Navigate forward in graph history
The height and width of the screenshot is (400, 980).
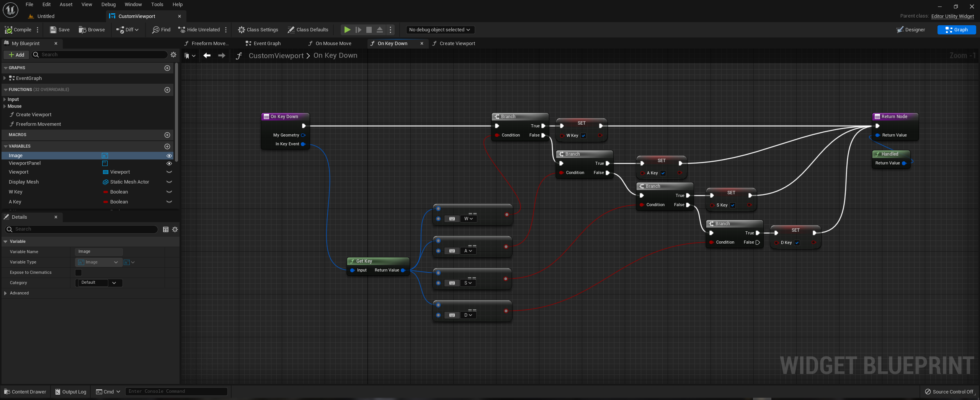click(222, 56)
